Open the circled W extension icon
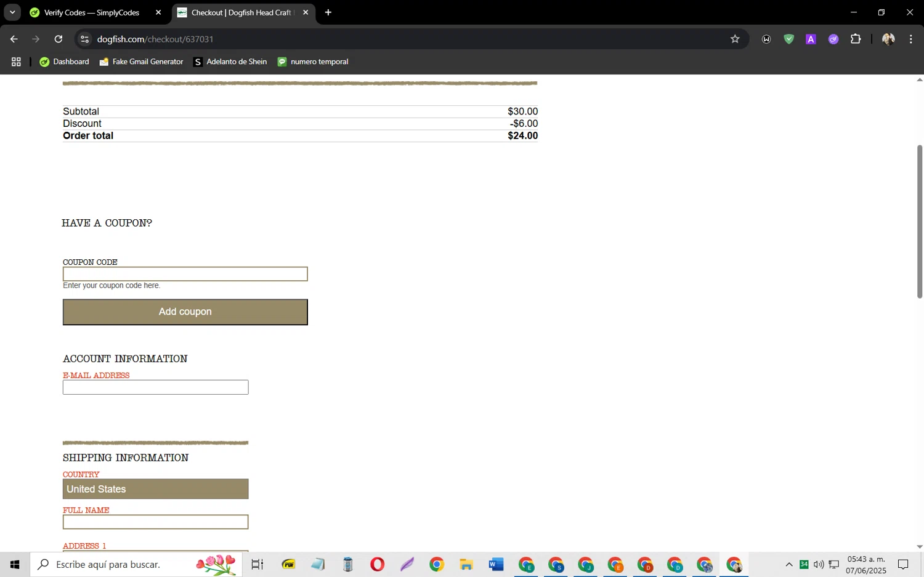This screenshot has height=577, width=924. pyautogui.click(x=766, y=39)
